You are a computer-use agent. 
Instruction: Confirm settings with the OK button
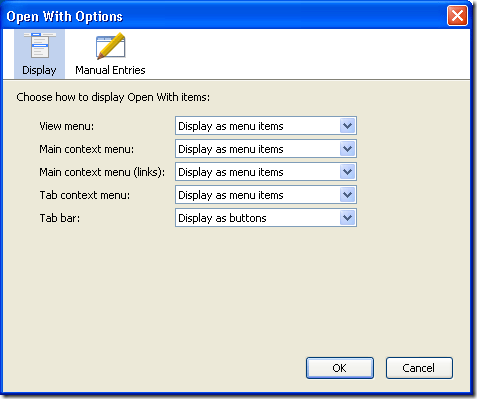click(340, 368)
